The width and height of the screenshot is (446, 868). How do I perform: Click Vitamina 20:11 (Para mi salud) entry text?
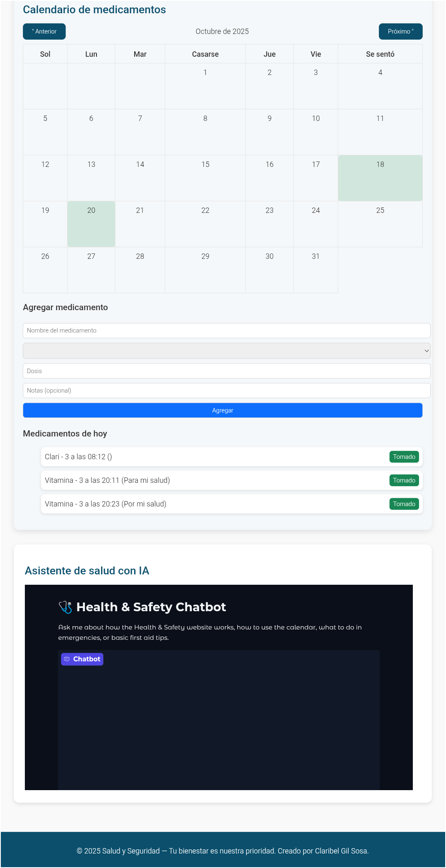107,480
